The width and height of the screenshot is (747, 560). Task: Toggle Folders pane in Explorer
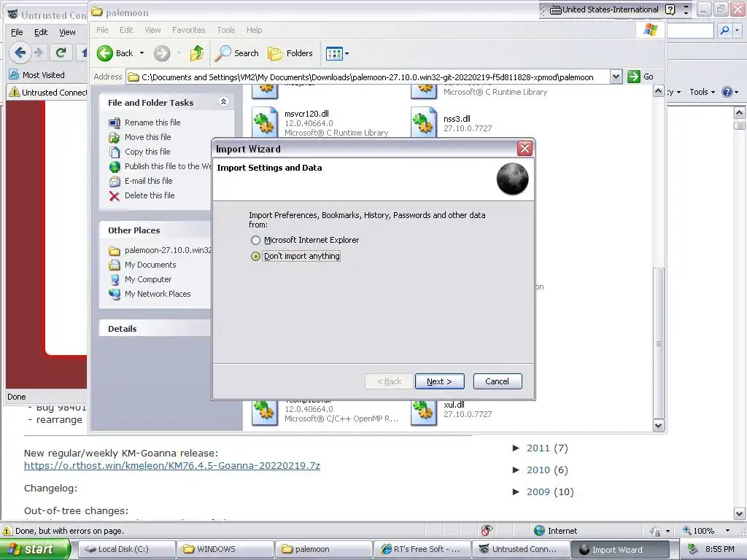[x=290, y=53]
